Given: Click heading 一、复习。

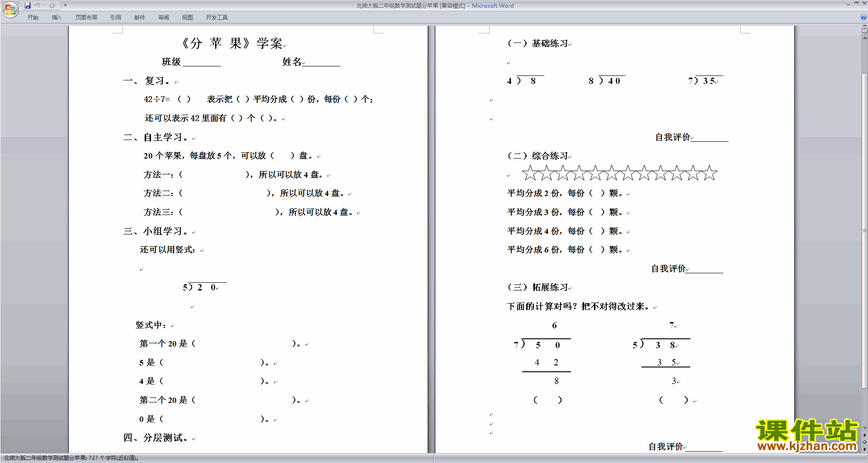Looking at the screenshot, I should [x=147, y=81].
